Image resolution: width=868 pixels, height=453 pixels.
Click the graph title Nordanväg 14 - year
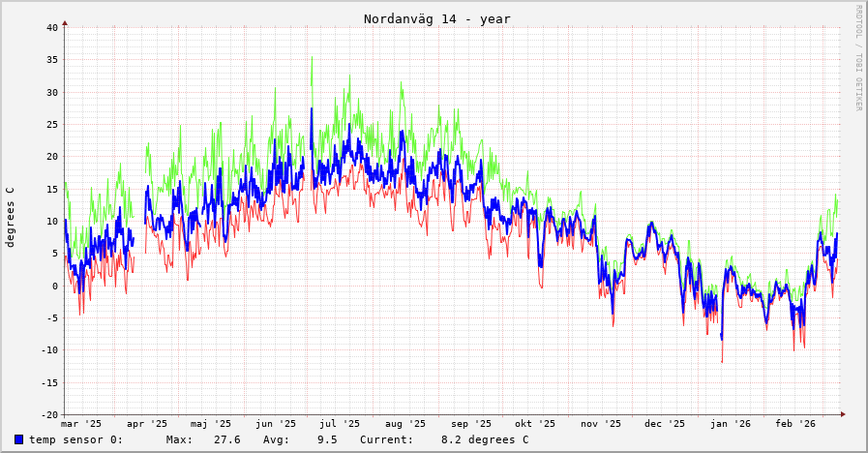click(436, 19)
